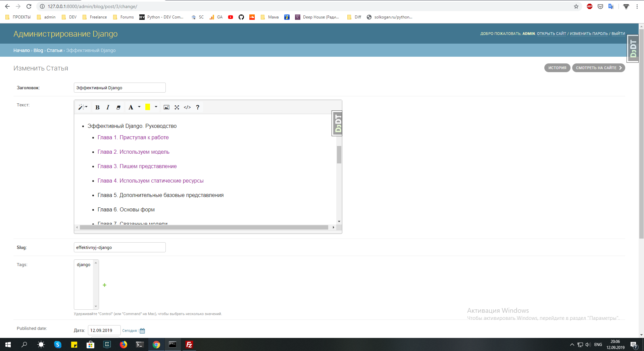
Task: Toggle fullscreen mode in the editor
Action: pos(177,107)
